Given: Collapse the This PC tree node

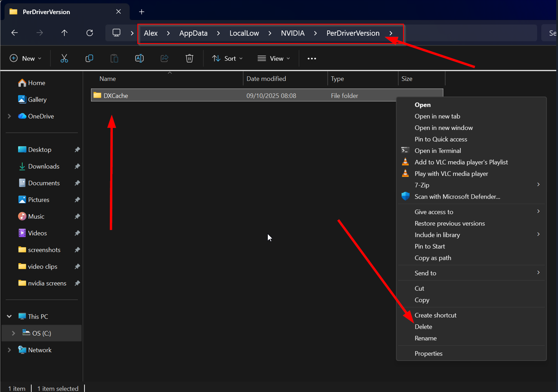Looking at the screenshot, I should (x=9, y=317).
